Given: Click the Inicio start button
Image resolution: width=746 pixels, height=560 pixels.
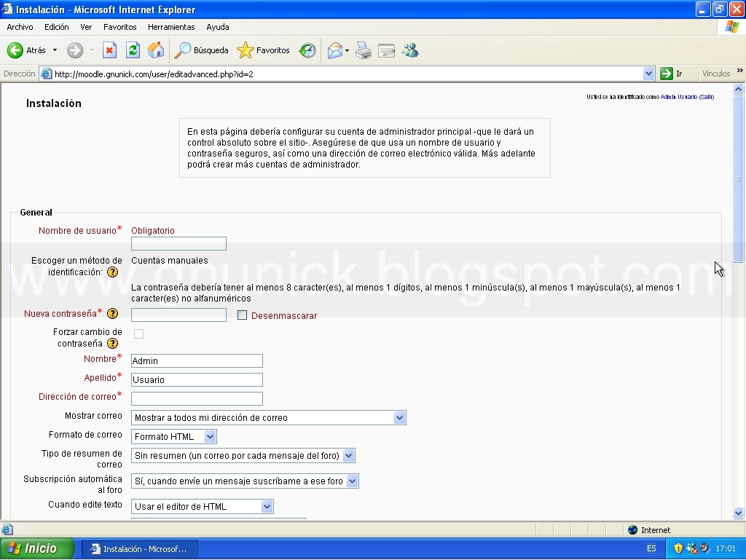Looking at the screenshot, I should [37, 548].
